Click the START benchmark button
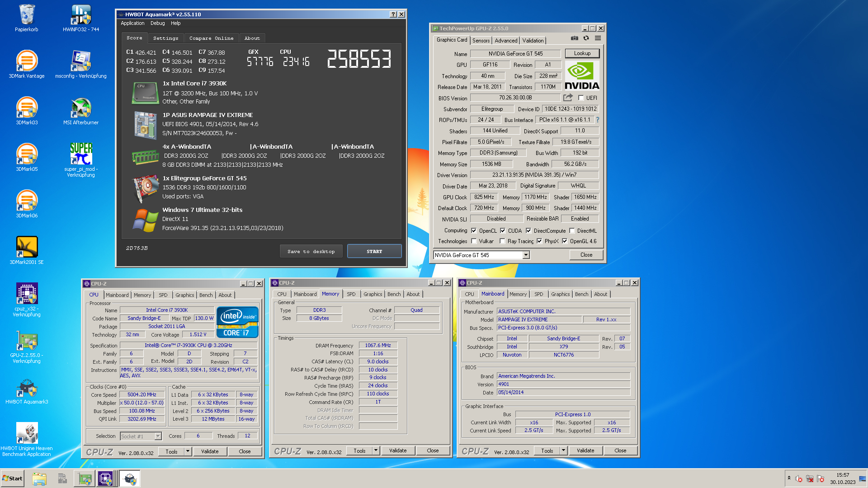The width and height of the screenshot is (868, 488). (374, 251)
